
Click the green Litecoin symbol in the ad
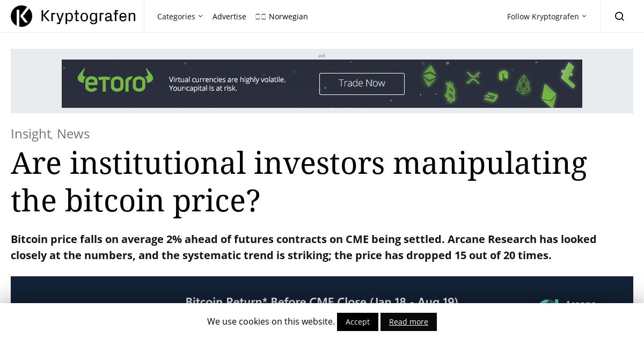[x=567, y=75]
